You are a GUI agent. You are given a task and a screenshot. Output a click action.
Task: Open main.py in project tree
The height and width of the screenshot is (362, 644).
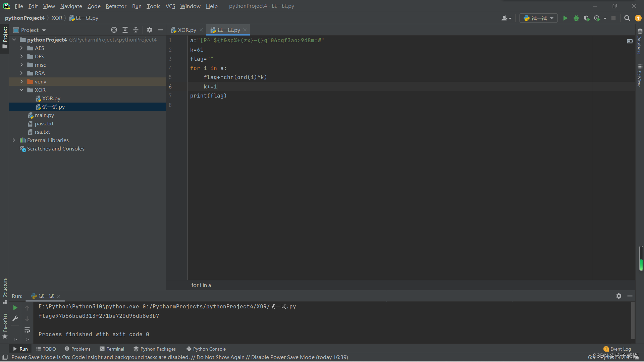[44, 115]
